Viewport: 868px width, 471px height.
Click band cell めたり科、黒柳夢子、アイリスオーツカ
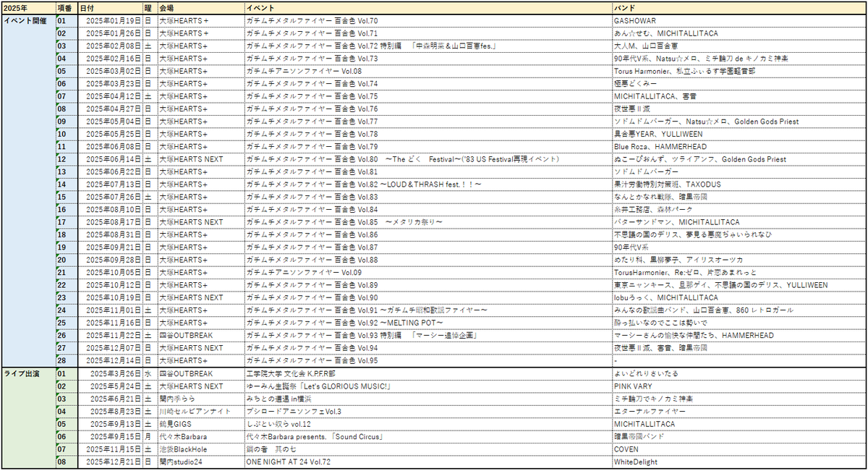[739, 260]
